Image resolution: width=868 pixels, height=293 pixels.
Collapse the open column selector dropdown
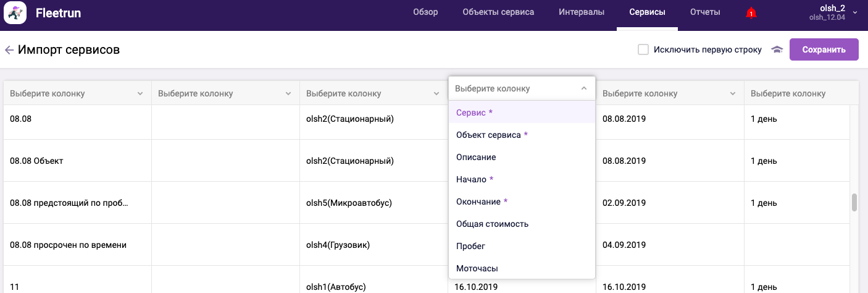pyautogui.click(x=583, y=88)
